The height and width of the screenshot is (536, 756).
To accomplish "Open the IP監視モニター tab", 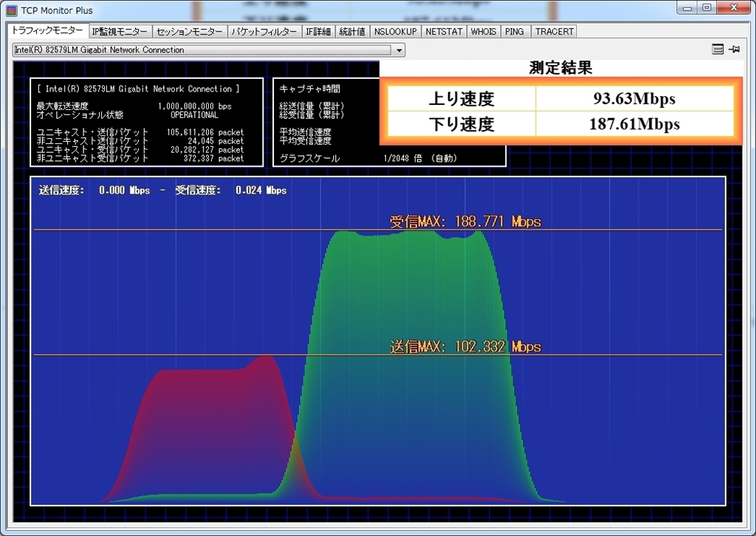I will [x=120, y=32].
